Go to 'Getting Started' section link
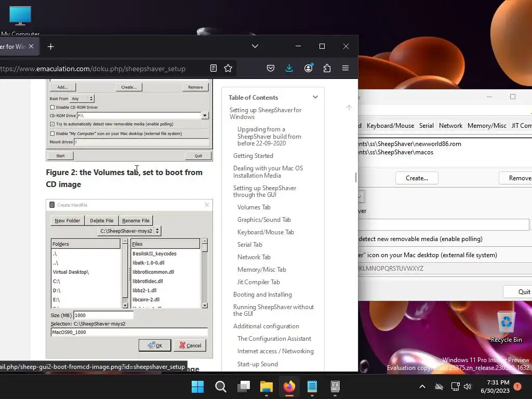This screenshot has width=532, height=399. click(x=253, y=156)
